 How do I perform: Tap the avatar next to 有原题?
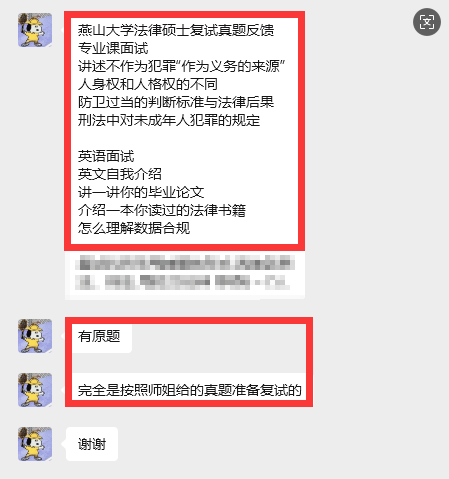pos(35,336)
